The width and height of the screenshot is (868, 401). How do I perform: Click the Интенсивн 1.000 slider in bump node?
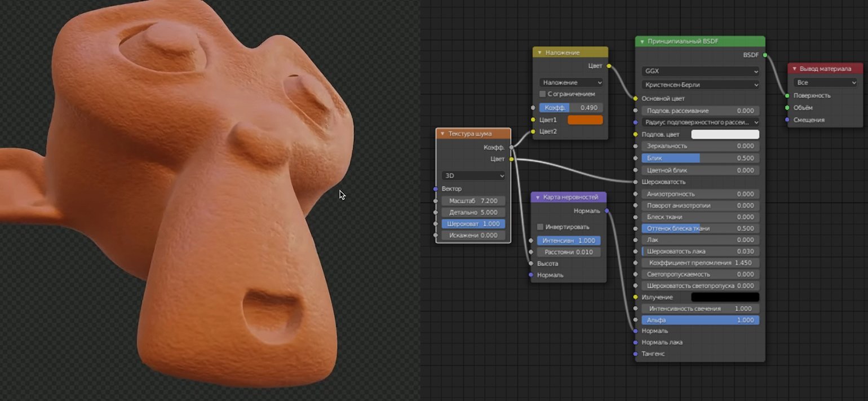pos(569,241)
